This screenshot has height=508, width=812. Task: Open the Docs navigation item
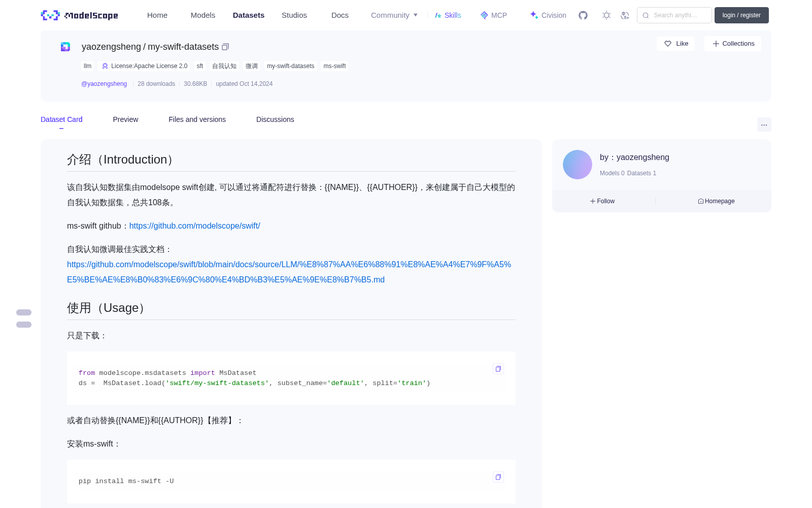pos(340,15)
